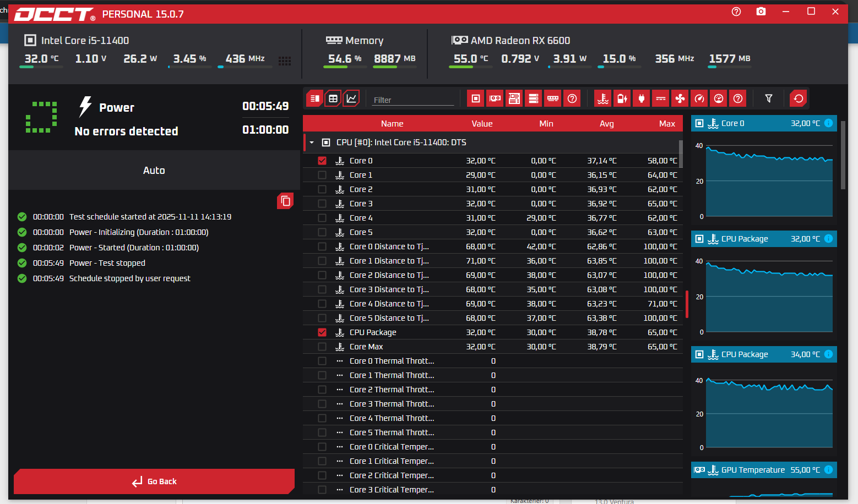Sort table by Name column
The image size is (858, 504).
[x=392, y=124]
